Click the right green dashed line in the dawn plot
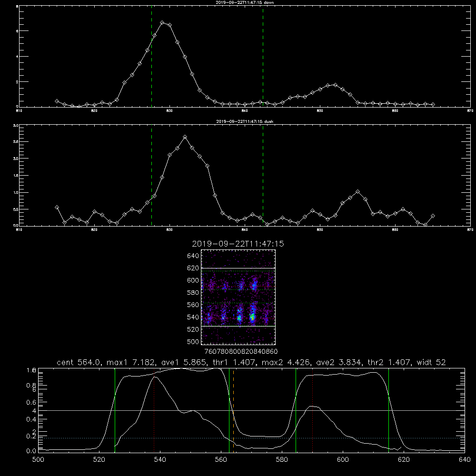The image size is (476, 476). click(x=263, y=58)
